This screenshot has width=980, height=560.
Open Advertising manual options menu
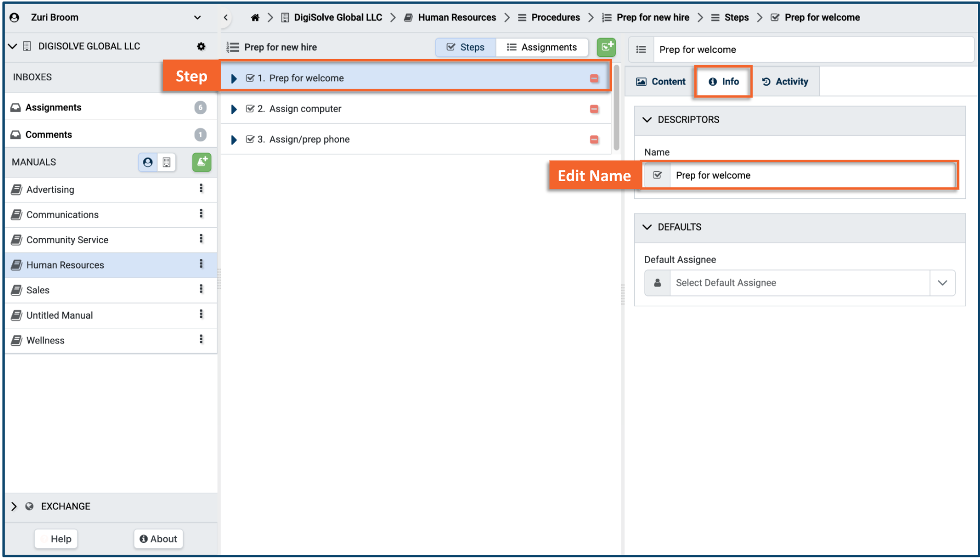[201, 188]
